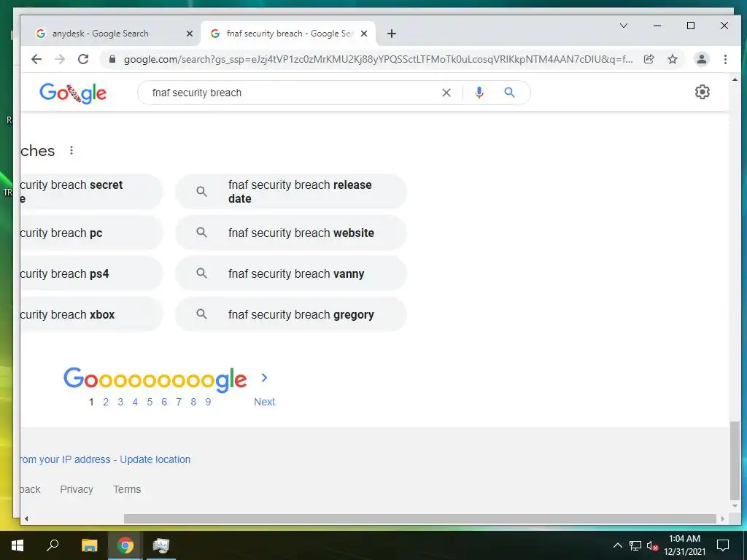Go to results page 2
Viewport: 747px width, 560px height.
point(106,402)
